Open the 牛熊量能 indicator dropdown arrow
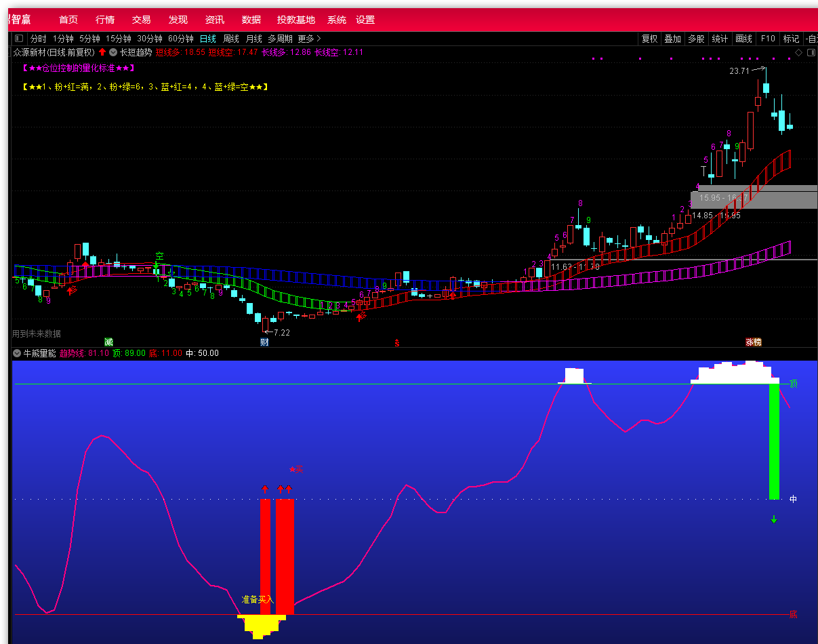Image resolution: width=818 pixels, height=644 pixels. (17, 353)
